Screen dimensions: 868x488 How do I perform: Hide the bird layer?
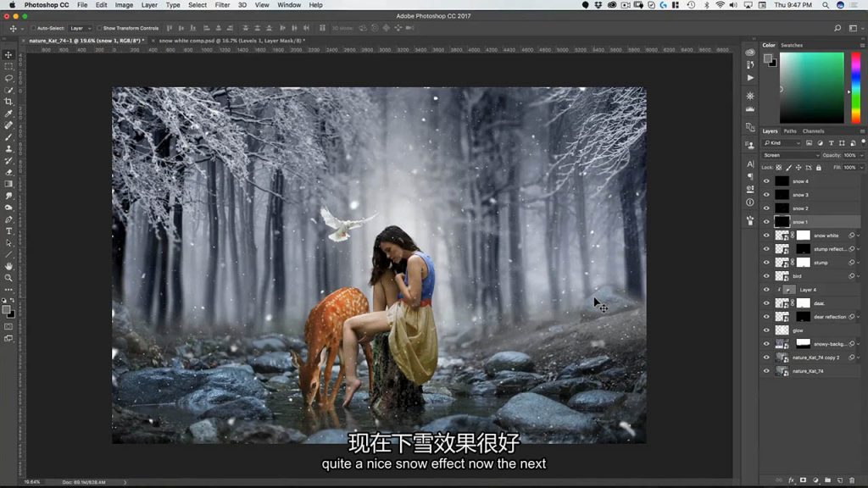tap(766, 276)
